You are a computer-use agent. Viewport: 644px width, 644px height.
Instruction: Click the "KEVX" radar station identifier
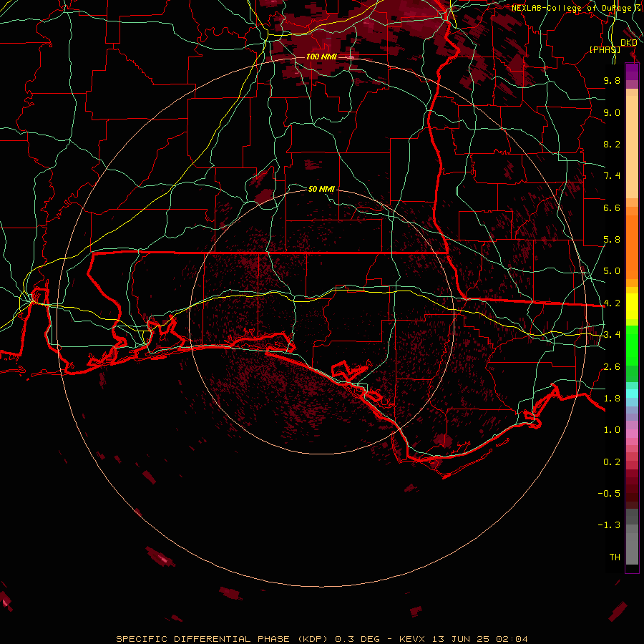click(x=414, y=639)
